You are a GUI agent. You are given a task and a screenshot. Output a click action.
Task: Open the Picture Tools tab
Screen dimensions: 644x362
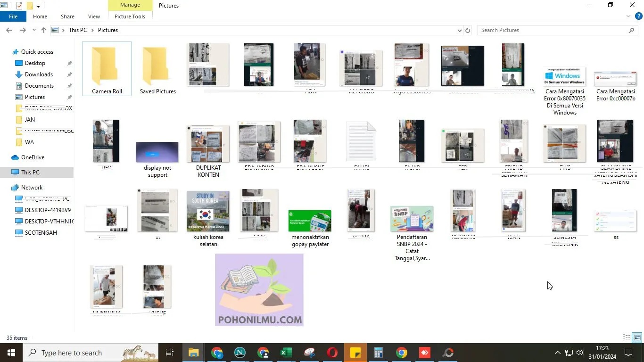(130, 16)
